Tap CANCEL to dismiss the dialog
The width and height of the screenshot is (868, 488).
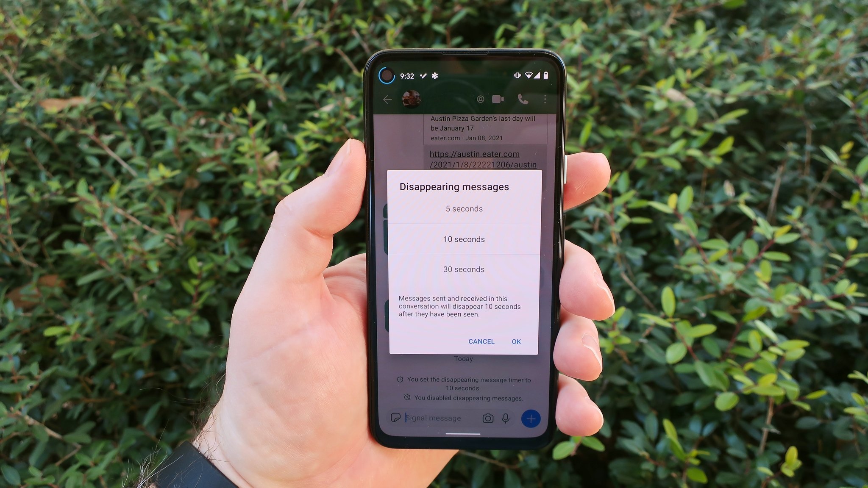coord(481,341)
